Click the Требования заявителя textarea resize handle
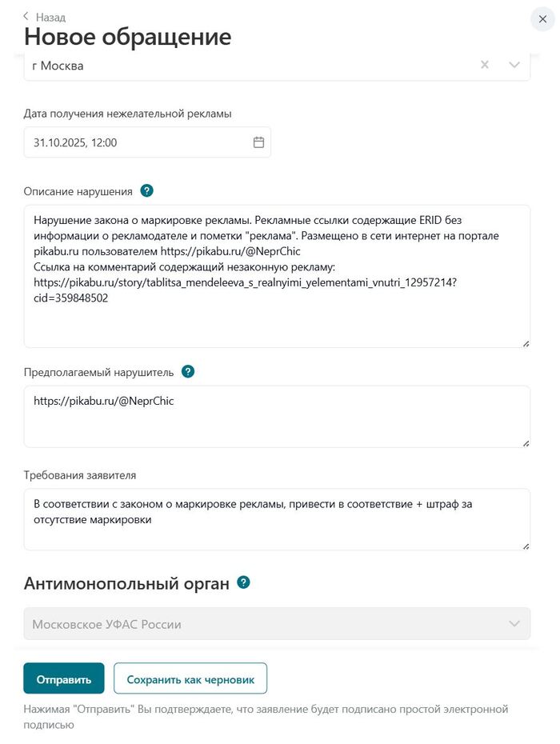Image resolution: width=560 pixels, height=744 pixels. pos(526,546)
